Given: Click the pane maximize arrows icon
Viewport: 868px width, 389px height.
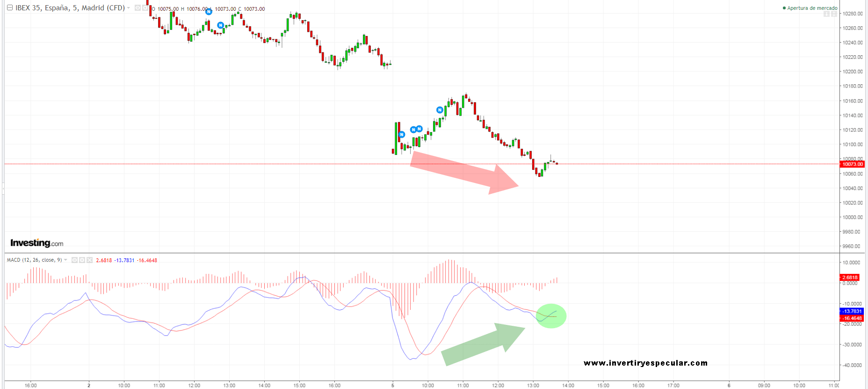Looking at the screenshot, I should pos(834,15).
